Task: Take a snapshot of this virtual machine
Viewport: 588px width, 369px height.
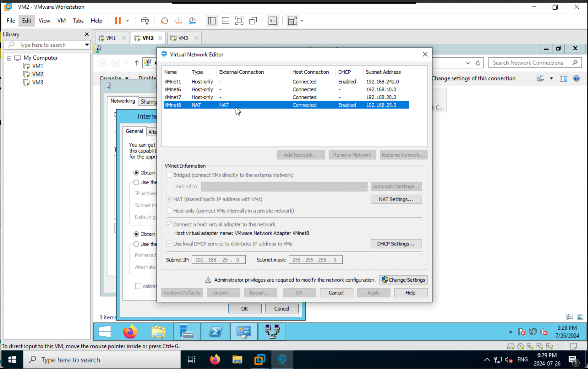Action: [165, 21]
